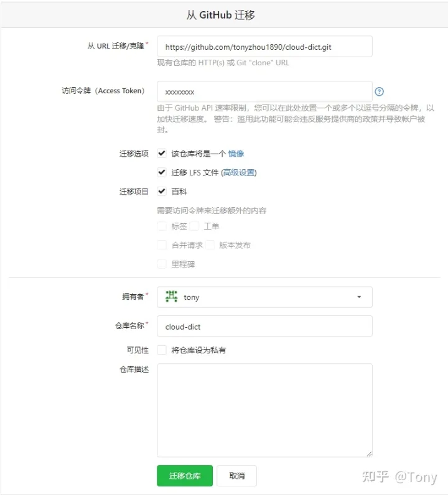This screenshot has height=497, width=448.
Task: Click the 现有仓库的 HTTP(s) hint text
Action: (x=223, y=63)
